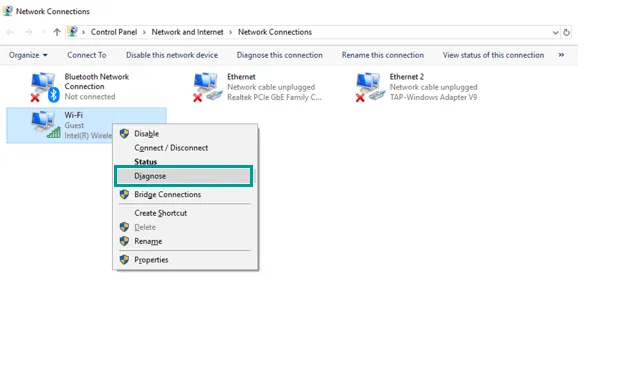This screenshot has width=639, height=390.
Task: Click the shield icon beside Disable
Action: click(124, 134)
